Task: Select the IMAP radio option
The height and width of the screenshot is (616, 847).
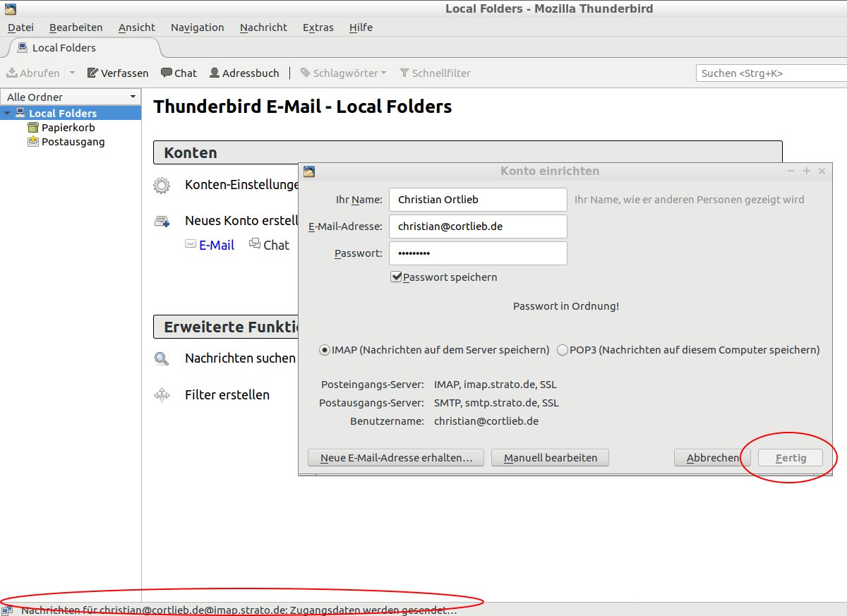Action: click(325, 350)
